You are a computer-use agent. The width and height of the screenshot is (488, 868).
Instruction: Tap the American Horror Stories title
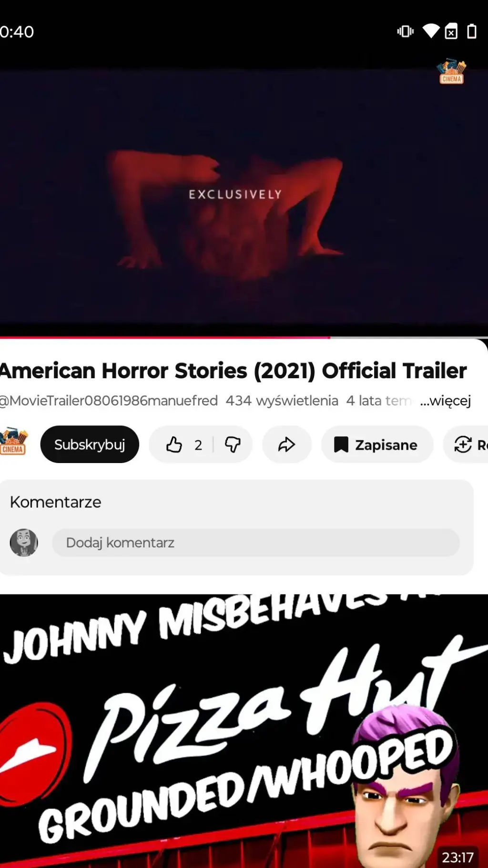(x=234, y=371)
